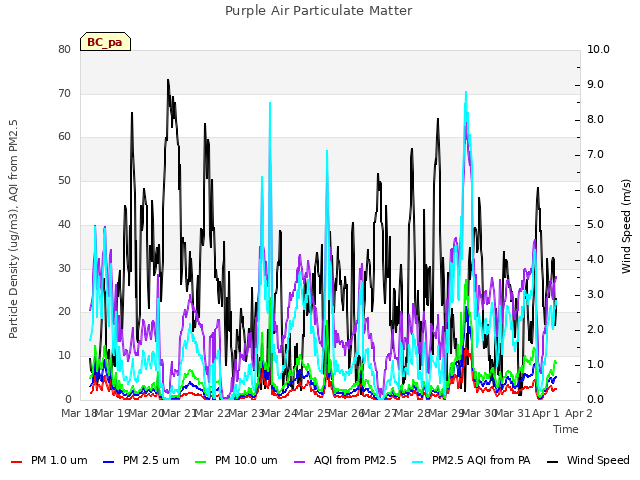This screenshot has height=480, width=640.
Task: Toggle PM 10.0 um legend entry
Action: pos(236,460)
